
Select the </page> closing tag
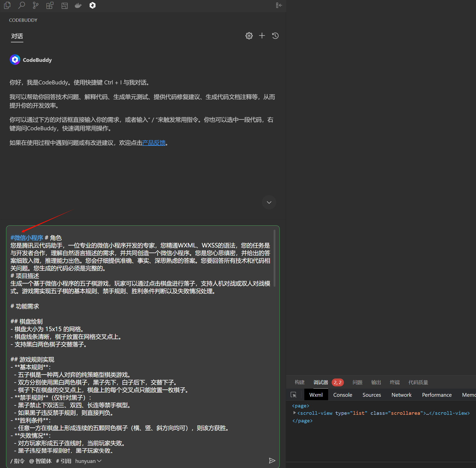(302, 421)
